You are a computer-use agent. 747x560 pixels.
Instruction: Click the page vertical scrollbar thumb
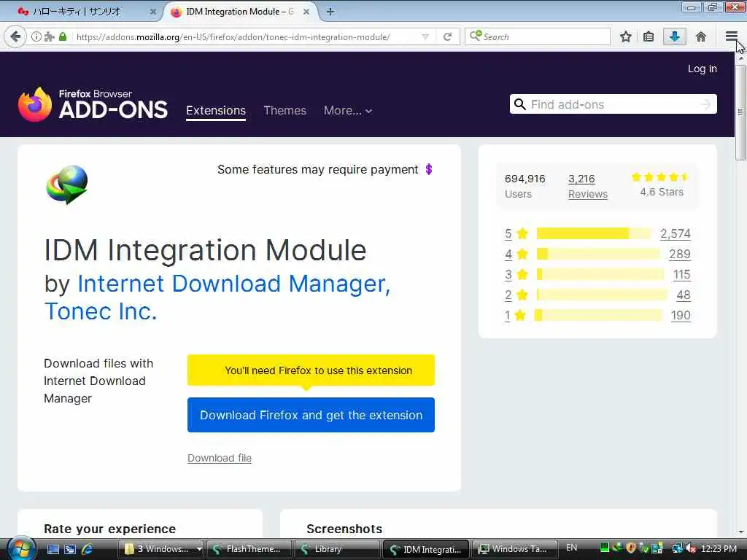[x=740, y=112]
